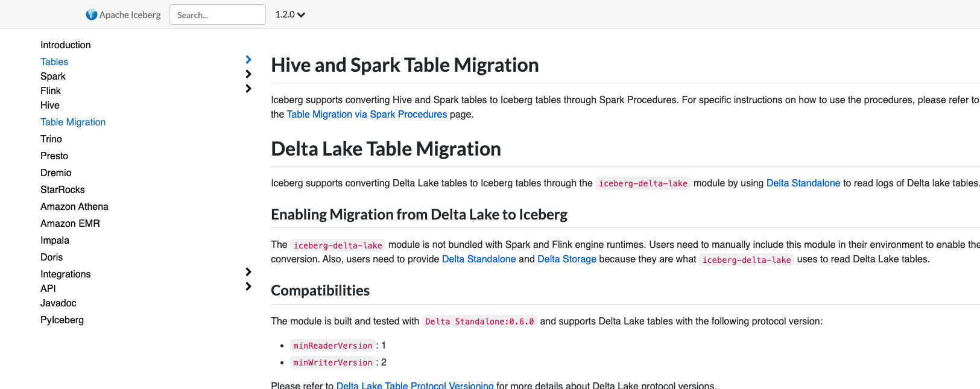980x389 pixels.
Task: Select Flink in the sidebar
Action: point(51,90)
